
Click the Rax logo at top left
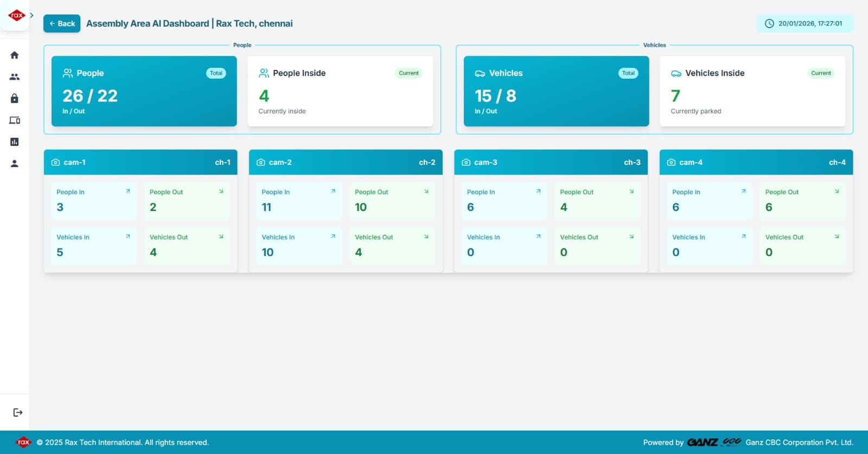tap(16, 15)
